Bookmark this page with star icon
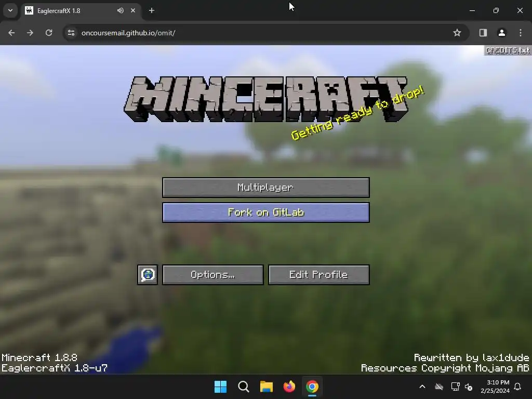The width and height of the screenshot is (532, 399). [457, 33]
